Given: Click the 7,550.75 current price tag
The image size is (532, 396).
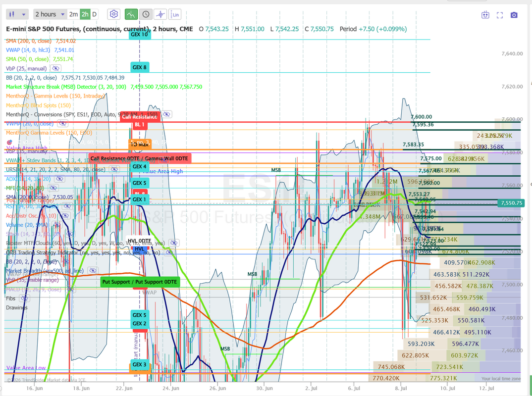Looking at the screenshot, I should (x=511, y=203).
